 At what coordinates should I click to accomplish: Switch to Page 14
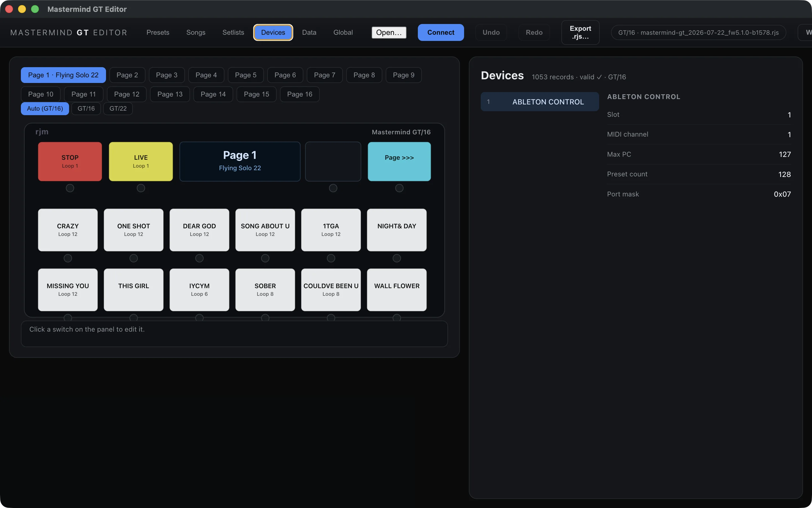pyautogui.click(x=213, y=94)
